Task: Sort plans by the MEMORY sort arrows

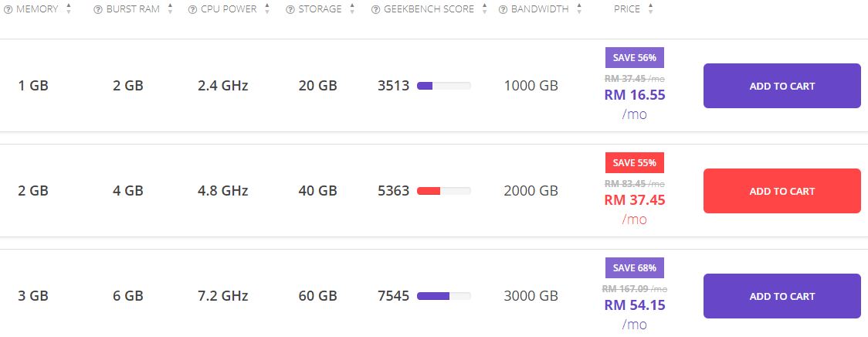Action: click(69, 9)
